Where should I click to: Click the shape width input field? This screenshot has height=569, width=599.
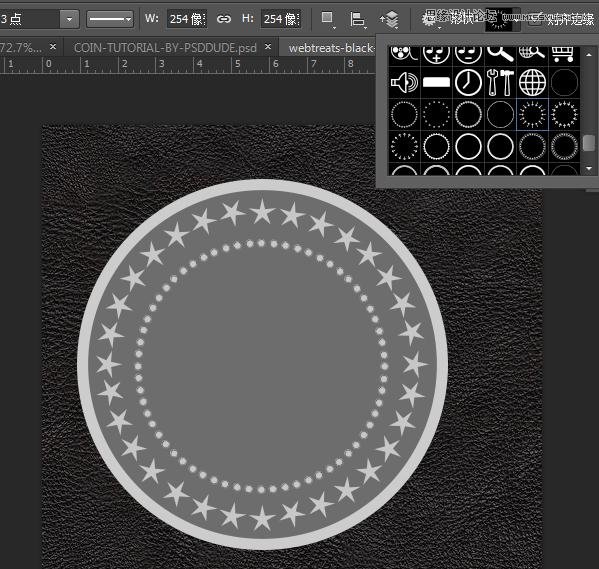[187, 19]
